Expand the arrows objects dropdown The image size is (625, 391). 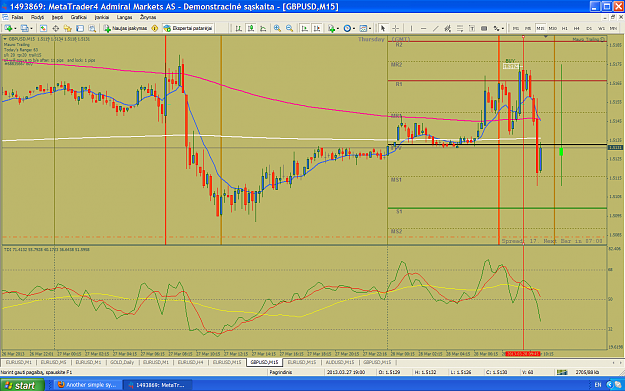coord(502,29)
